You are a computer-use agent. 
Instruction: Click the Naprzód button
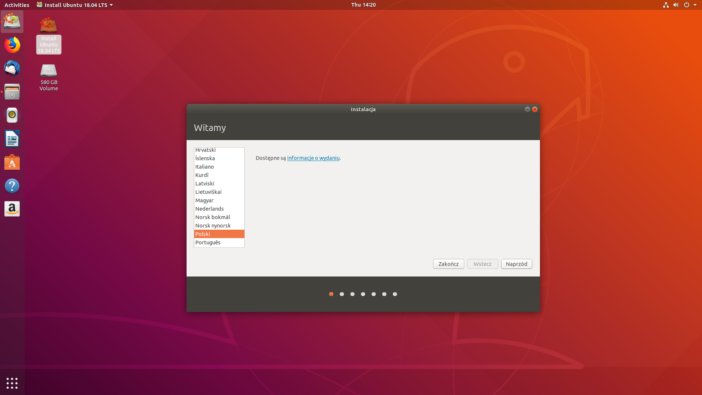pyautogui.click(x=516, y=264)
